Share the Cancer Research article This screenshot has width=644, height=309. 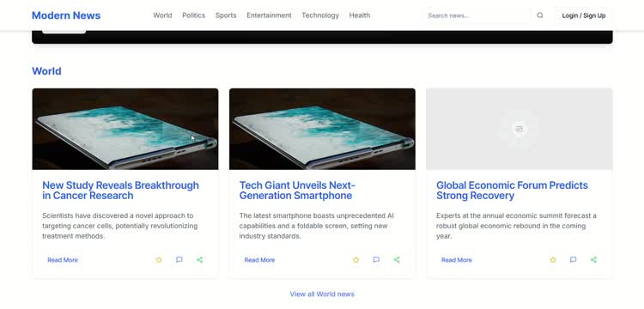[199, 260]
